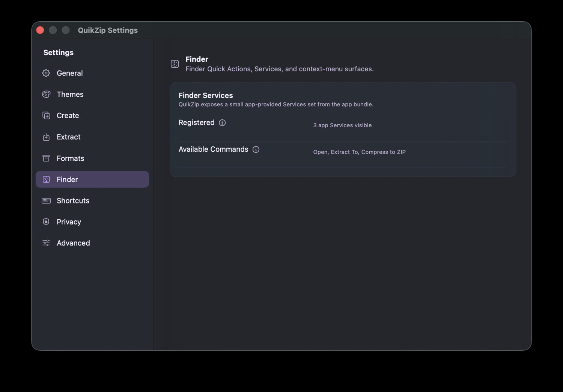Screen dimensions: 563x392
Task: Click the 'Registered' label
Action: [x=197, y=123]
